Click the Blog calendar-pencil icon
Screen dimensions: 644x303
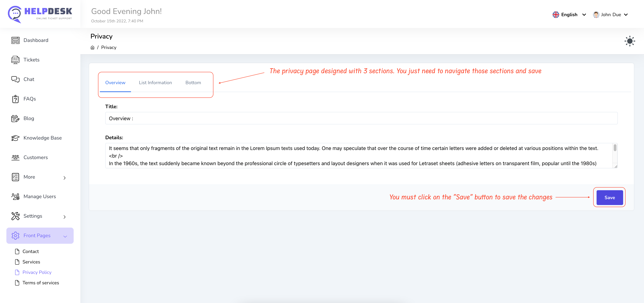(x=15, y=118)
